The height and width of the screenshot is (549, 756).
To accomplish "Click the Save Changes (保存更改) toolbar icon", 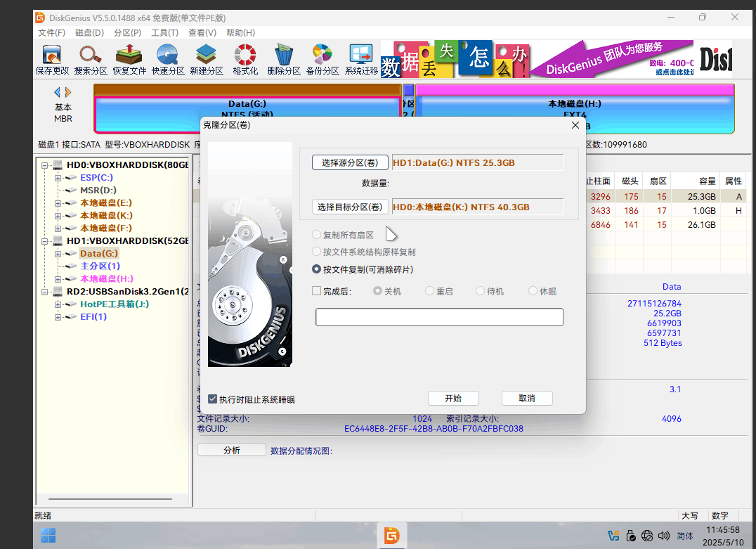I will (x=52, y=60).
